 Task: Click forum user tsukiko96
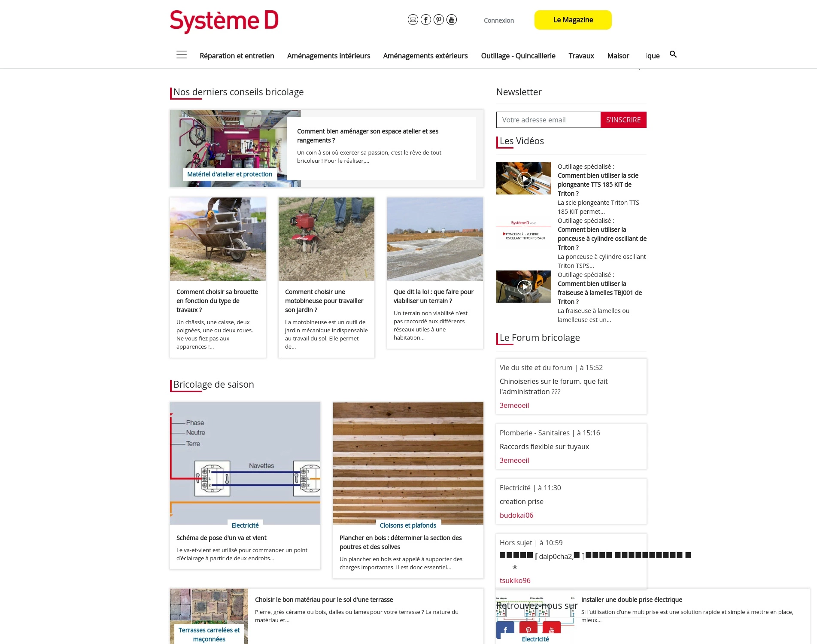click(515, 580)
